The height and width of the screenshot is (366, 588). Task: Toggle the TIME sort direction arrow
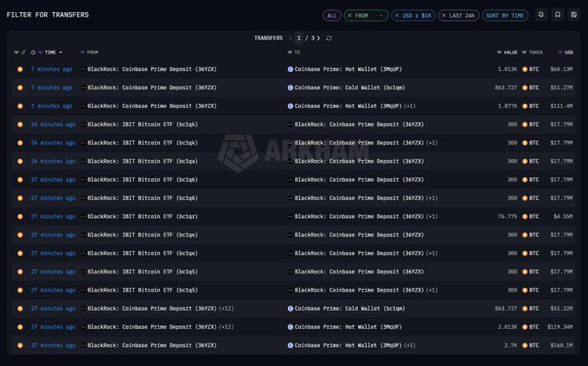tap(61, 52)
